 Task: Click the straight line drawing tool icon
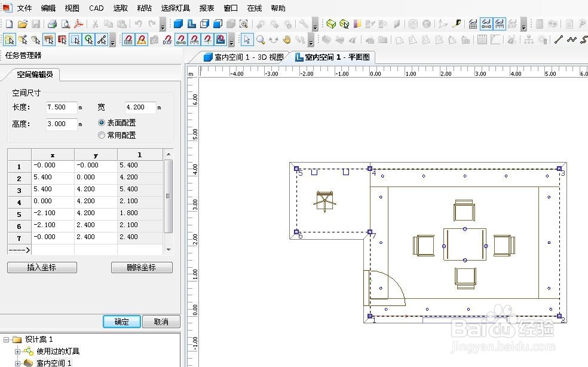559,39
